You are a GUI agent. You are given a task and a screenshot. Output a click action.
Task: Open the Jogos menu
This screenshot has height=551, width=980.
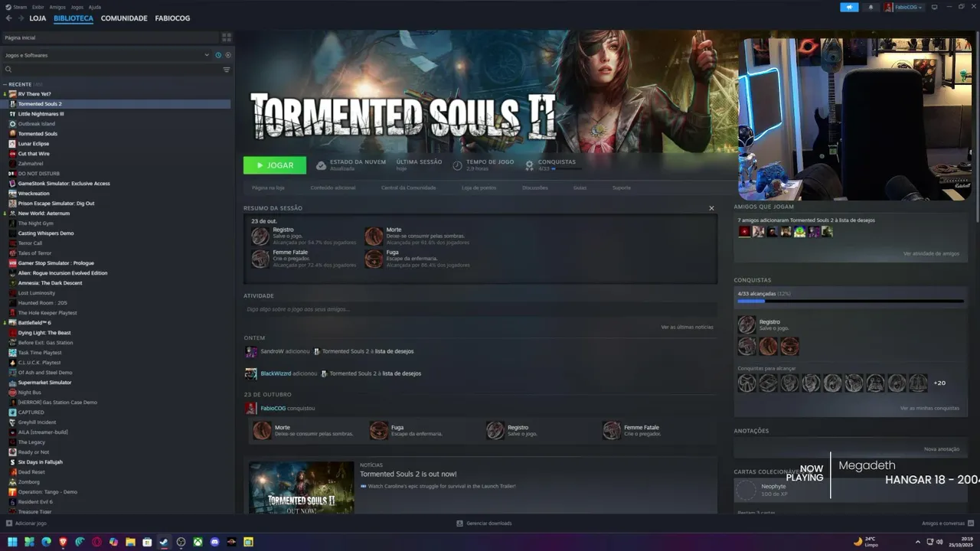tap(77, 7)
